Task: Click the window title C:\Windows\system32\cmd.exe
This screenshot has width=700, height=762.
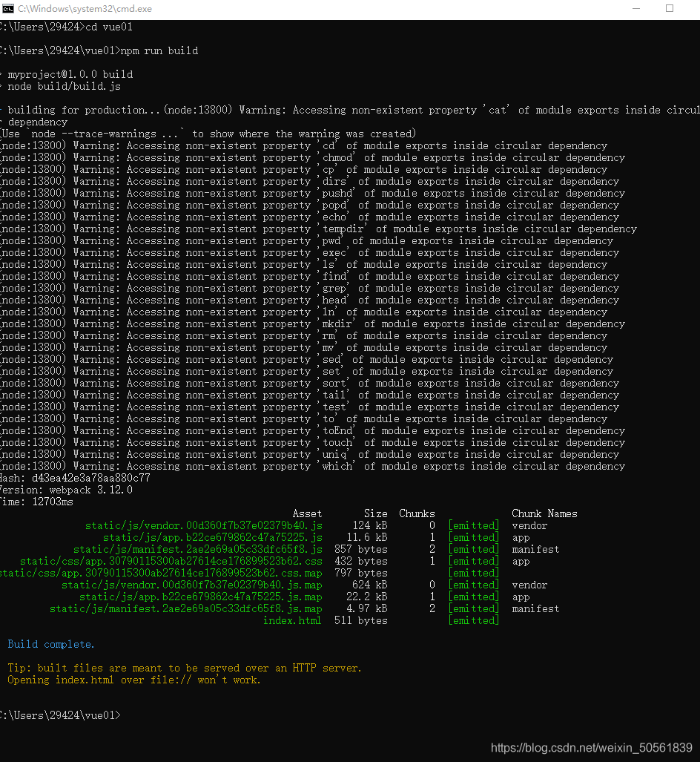Action: click(x=85, y=9)
